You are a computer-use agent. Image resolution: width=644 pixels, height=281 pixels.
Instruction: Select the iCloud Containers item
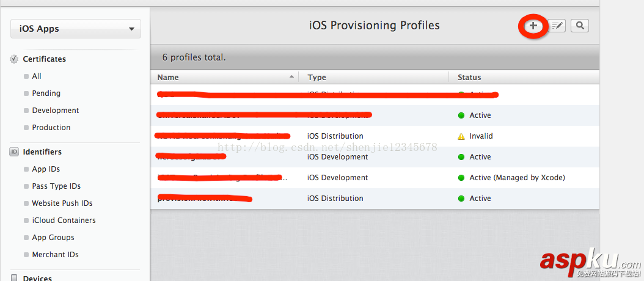[64, 221]
